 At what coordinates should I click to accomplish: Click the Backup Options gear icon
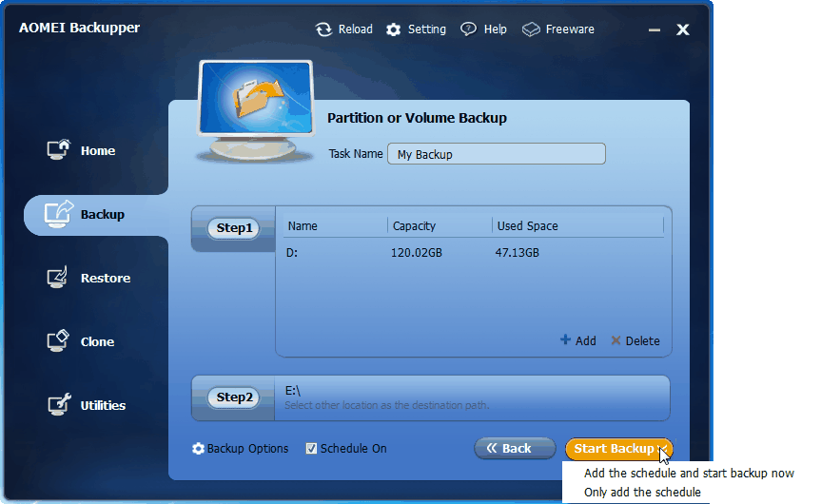click(x=198, y=449)
